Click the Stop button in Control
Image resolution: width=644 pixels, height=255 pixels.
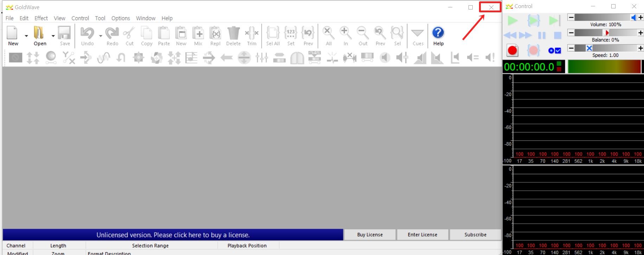tap(557, 35)
